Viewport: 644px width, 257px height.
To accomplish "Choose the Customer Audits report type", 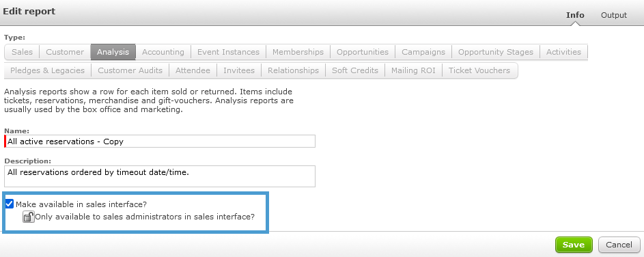I will 130,70.
